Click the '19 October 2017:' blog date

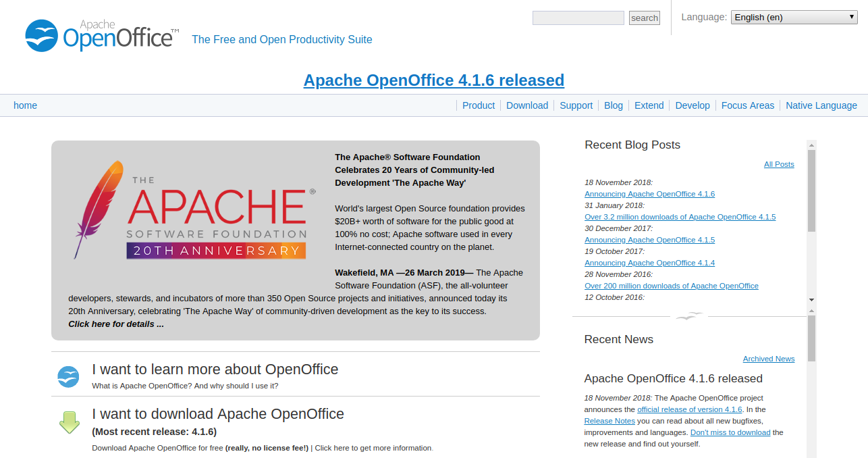click(x=616, y=251)
